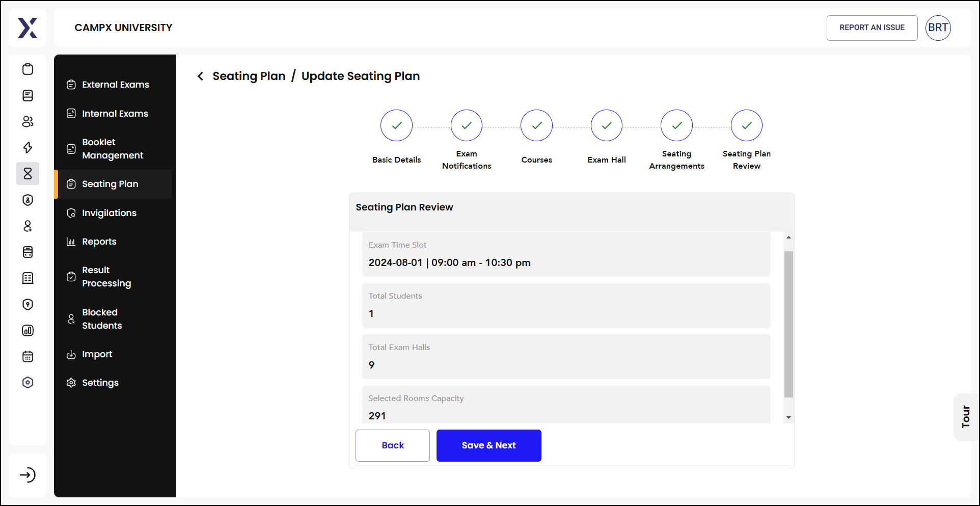Open the document list icon in the left rail
The height and width of the screenshot is (506, 980).
[28, 95]
